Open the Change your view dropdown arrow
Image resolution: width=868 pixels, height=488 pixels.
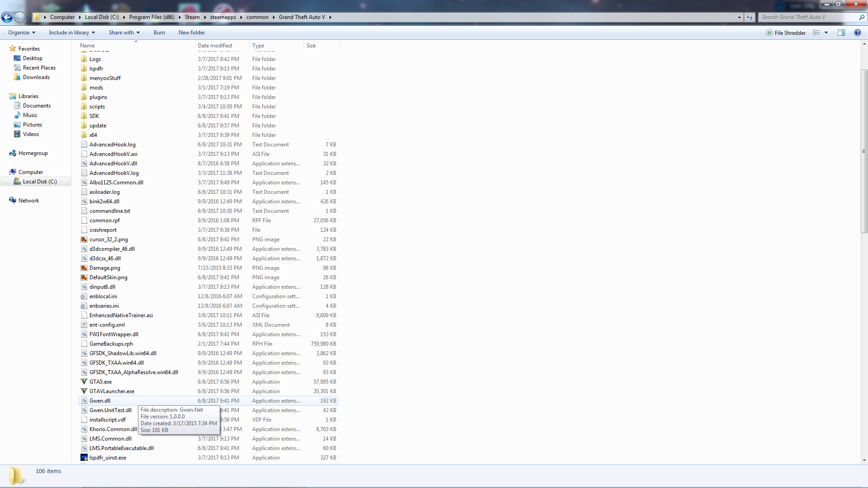tap(826, 33)
